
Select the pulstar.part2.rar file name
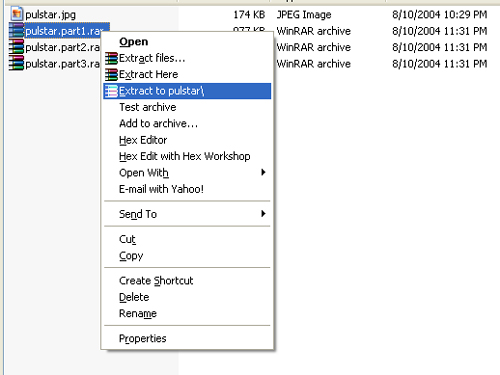click(63, 47)
